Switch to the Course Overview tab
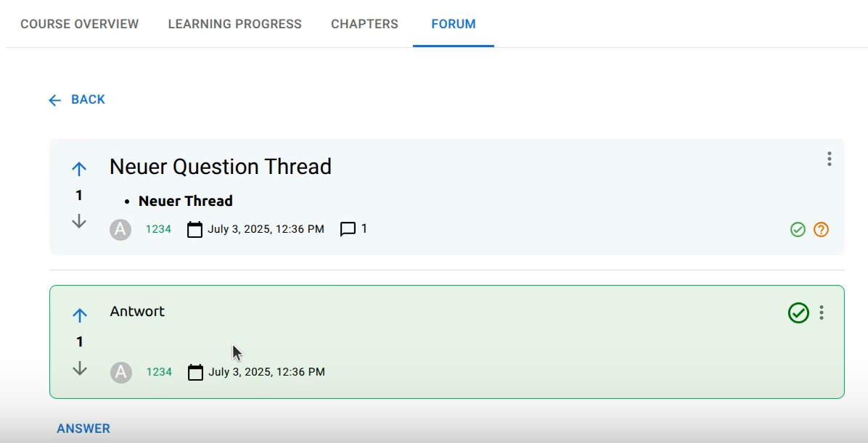The image size is (868, 443). 80,24
